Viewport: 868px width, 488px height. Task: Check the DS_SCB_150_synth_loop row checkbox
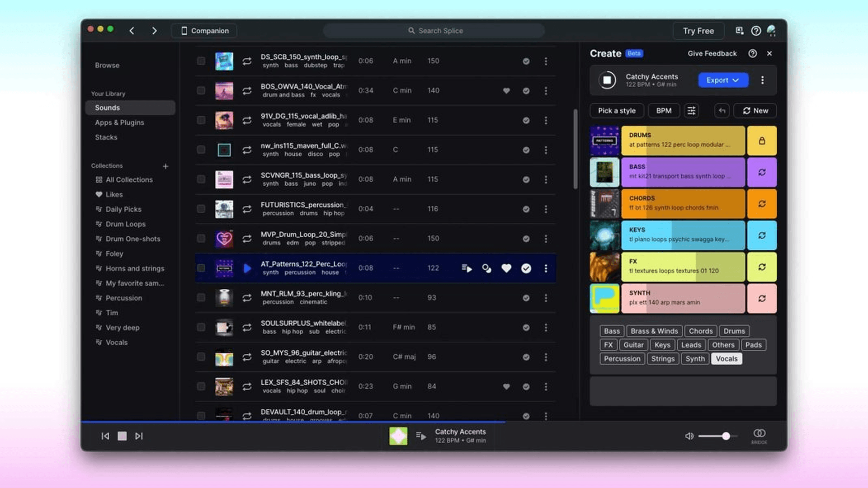(201, 61)
